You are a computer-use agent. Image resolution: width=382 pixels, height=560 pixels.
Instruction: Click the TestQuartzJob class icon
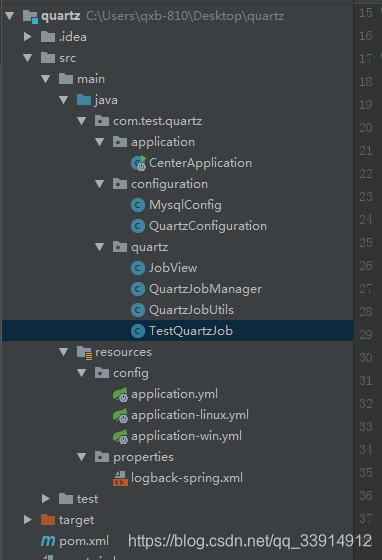pos(138,331)
